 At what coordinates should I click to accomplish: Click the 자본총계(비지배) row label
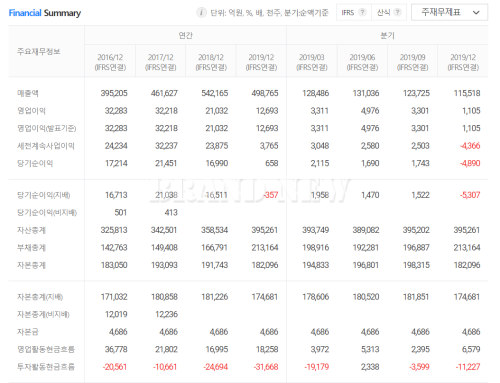point(43,314)
